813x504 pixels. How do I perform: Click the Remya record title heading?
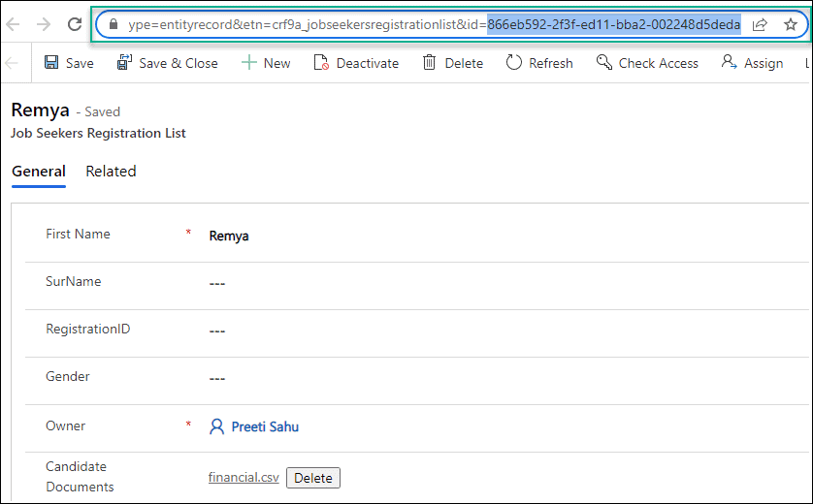pos(40,110)
